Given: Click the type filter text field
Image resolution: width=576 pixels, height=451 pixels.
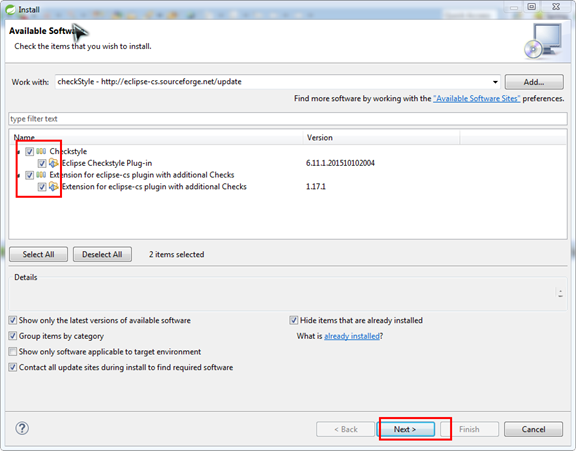Looking at the screenshot, I should (x=288, y=119).
